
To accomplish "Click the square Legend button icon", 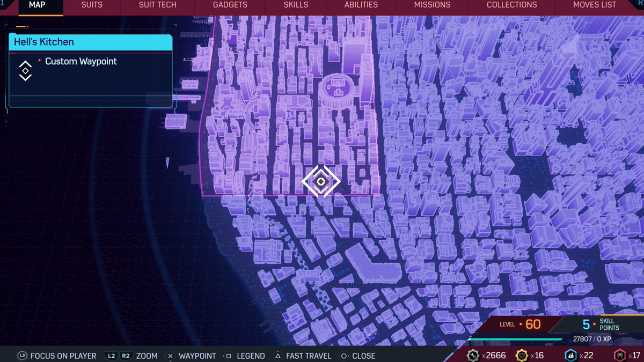I will pos(228,356).
